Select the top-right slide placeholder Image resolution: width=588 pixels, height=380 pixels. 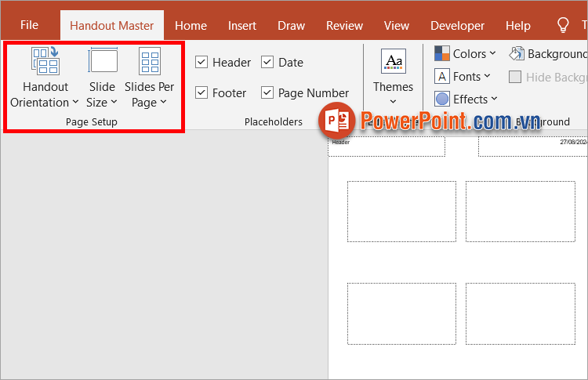(x=521, y=212)
